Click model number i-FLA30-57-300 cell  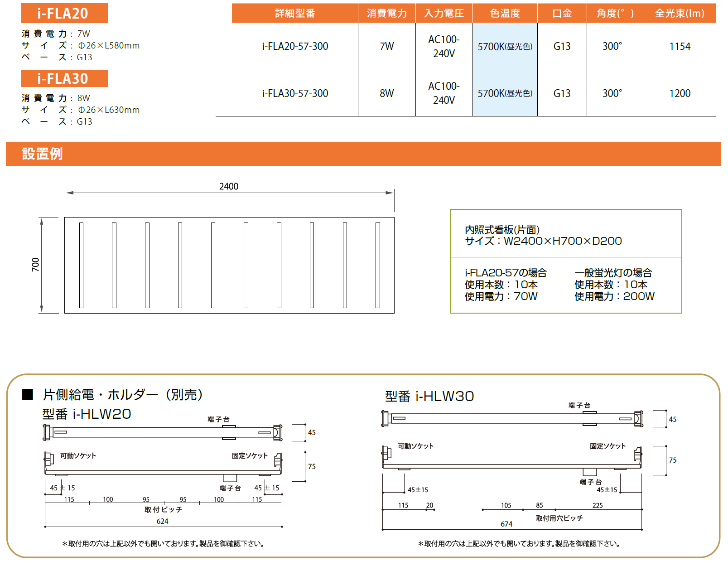coord(295,93)
